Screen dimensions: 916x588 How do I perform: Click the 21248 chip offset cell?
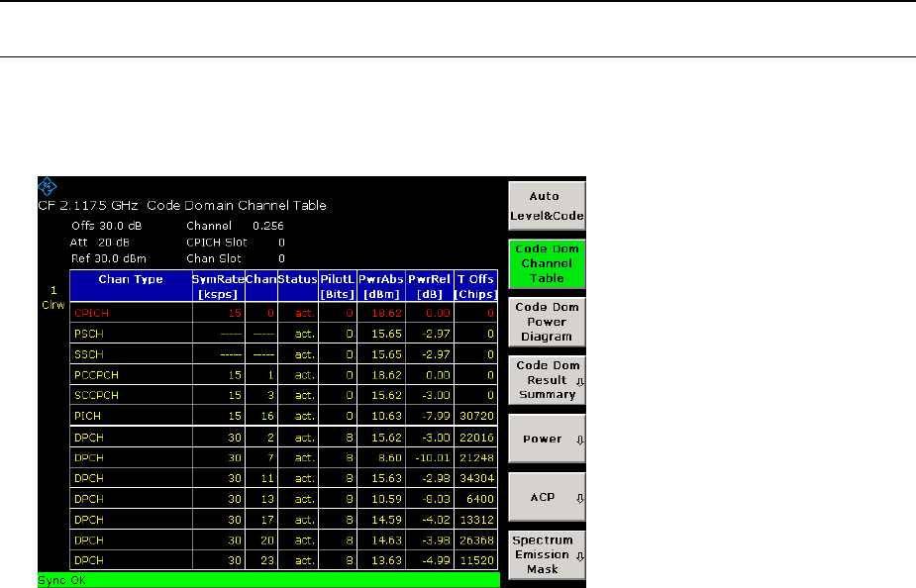[476, 457]
